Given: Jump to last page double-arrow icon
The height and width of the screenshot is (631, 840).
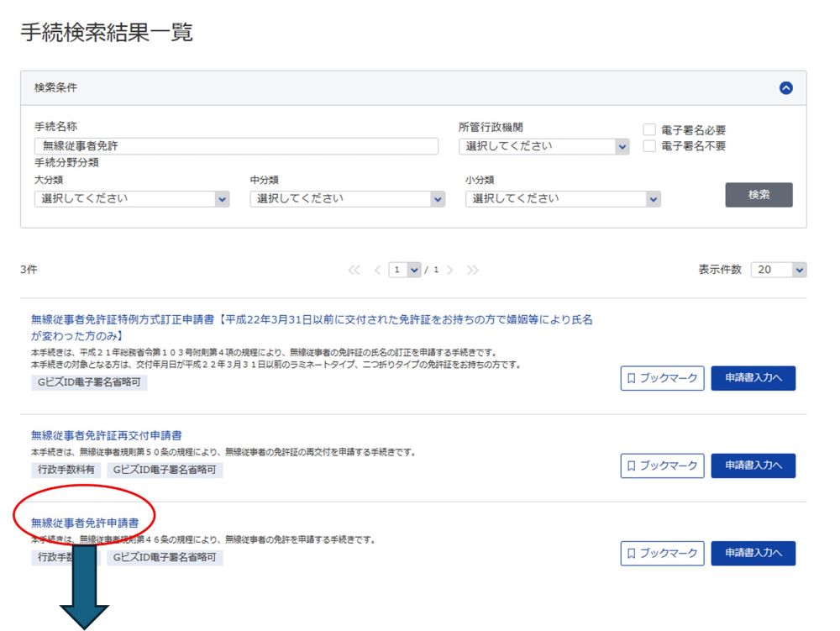Looking at the screenshot, I should pos(473,270).
